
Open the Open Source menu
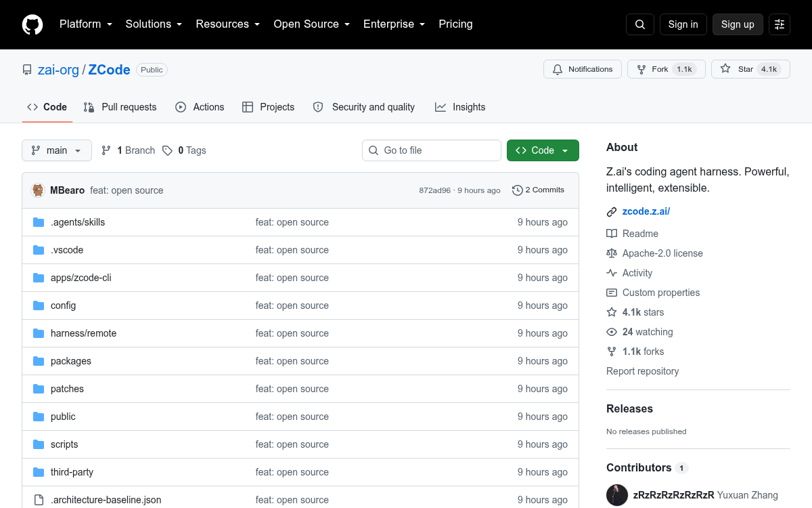coord(311,24)
